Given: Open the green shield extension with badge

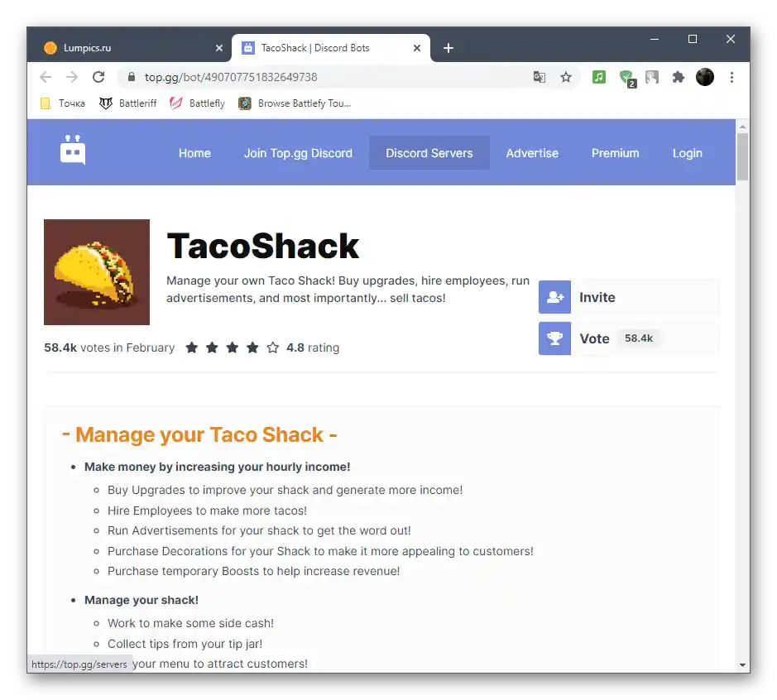Looking at the screenshot, I should [x=627, y=78].
